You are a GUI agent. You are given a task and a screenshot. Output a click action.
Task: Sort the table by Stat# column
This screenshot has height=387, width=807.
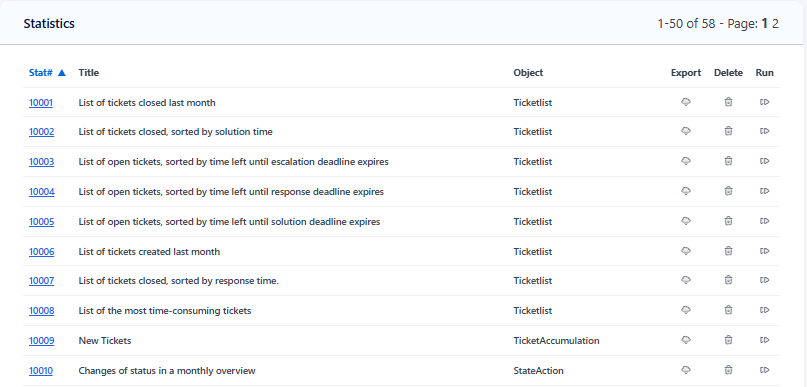[x=47, y=73]
